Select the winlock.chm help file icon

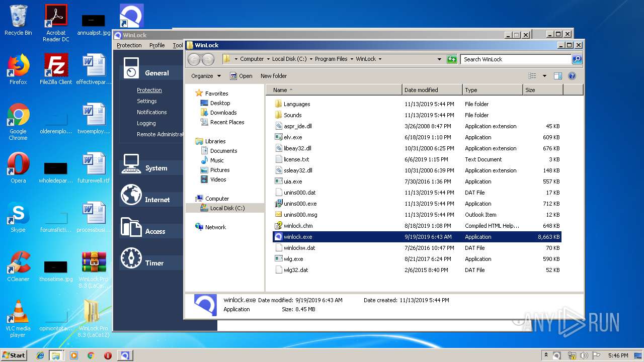[279, 226]
